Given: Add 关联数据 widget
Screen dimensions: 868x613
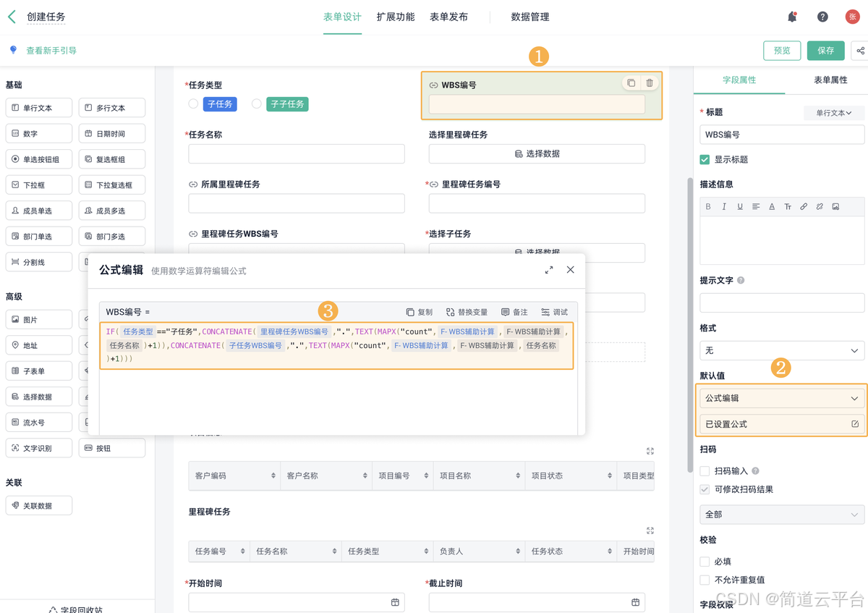Looking at the screenshot, I should click(x=39, y=506).
